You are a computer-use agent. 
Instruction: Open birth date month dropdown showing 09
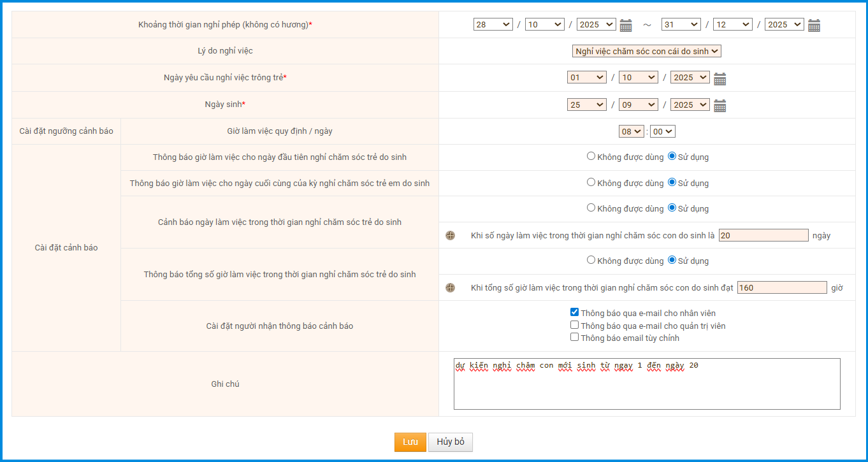coord(638,105)
